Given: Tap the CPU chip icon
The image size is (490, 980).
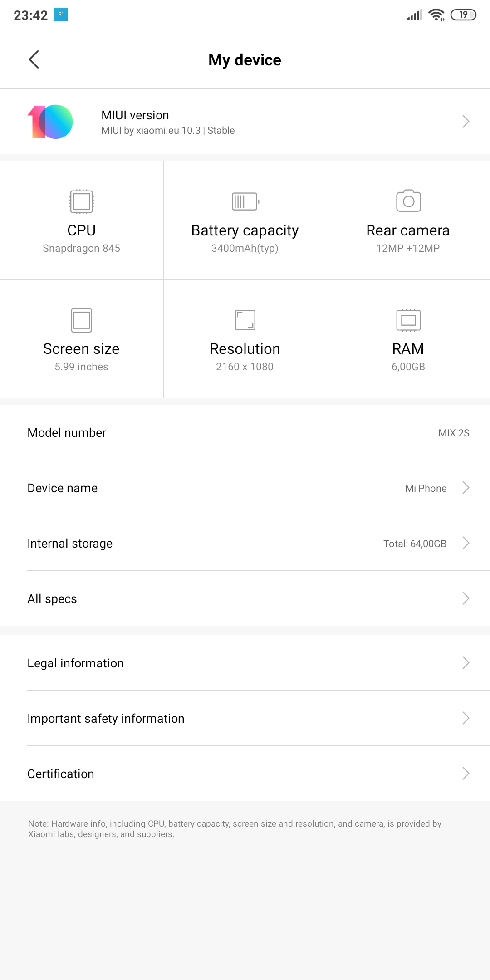Looking at the screenshot, I should (x=82, y=201).
